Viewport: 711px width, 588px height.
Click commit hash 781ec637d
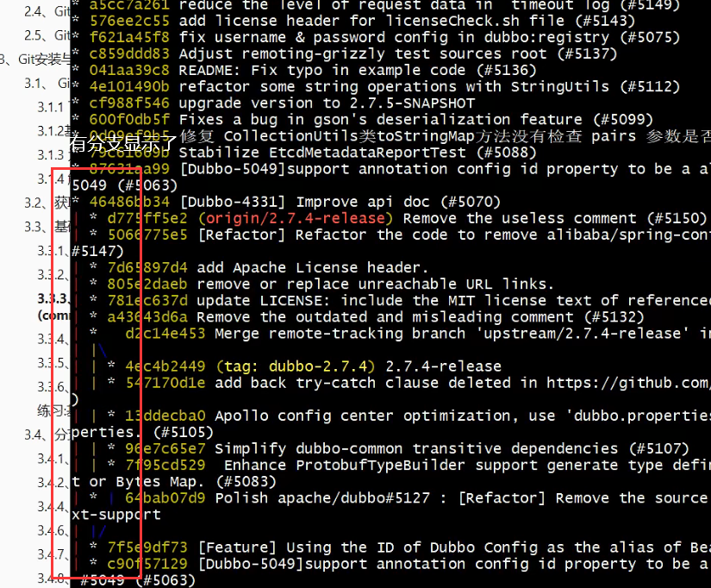tap(147, 301)
